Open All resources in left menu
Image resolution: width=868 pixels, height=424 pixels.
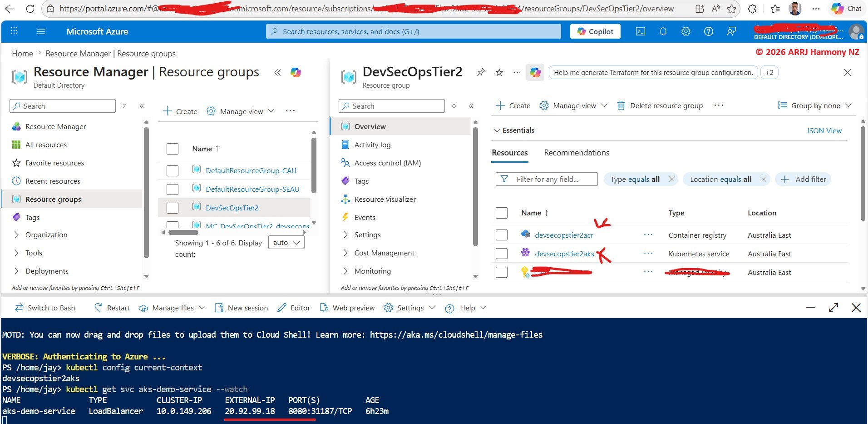pyautogui.click(x=46, y=145)
